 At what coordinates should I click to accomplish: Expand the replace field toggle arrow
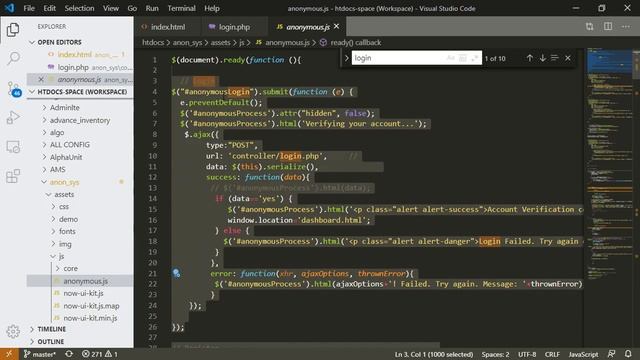(346, 58)
